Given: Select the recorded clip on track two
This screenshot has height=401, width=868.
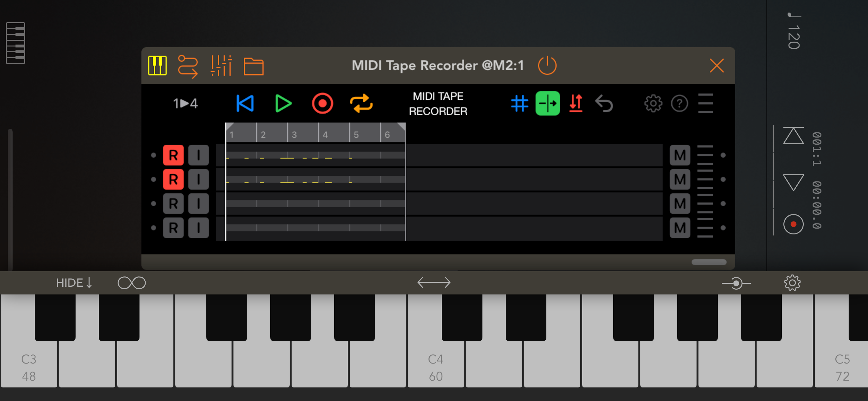Looking at the screenshot, I should 315,180.
